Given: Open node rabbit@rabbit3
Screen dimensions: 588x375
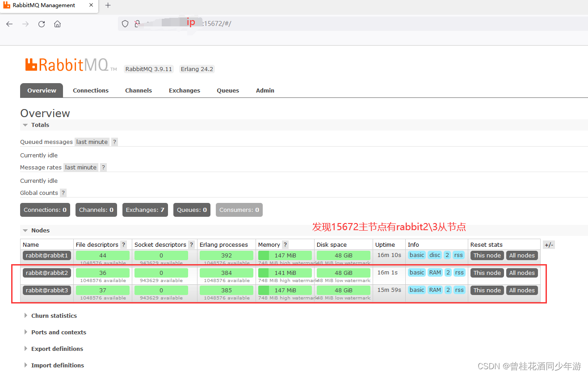Looking at the screenshot, I should (47, 290).
